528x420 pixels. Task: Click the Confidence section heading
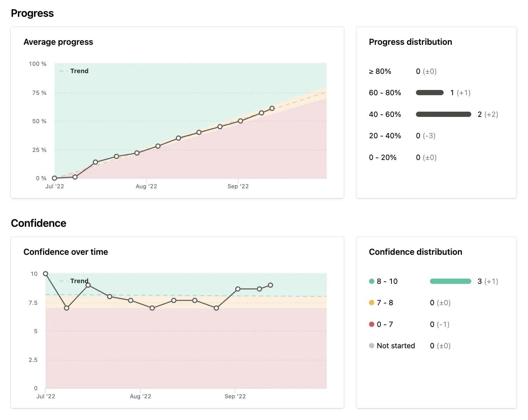pos(39,223)
